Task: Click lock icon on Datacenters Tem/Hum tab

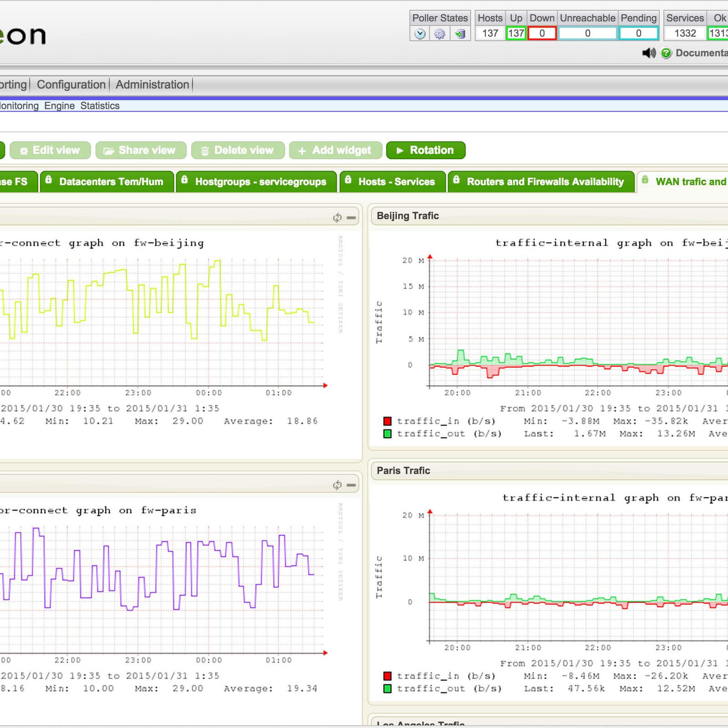Action: pyautogui.click(x=48, y=179)
